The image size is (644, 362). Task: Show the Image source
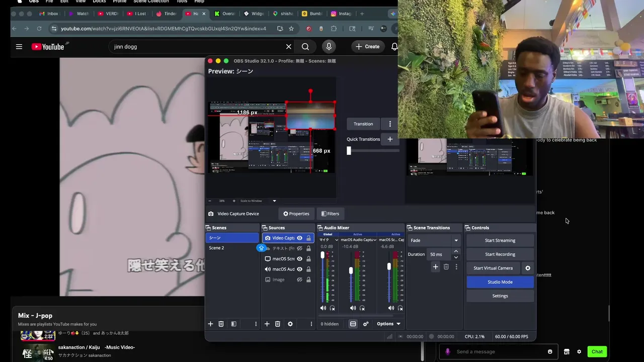pos(299,280)
